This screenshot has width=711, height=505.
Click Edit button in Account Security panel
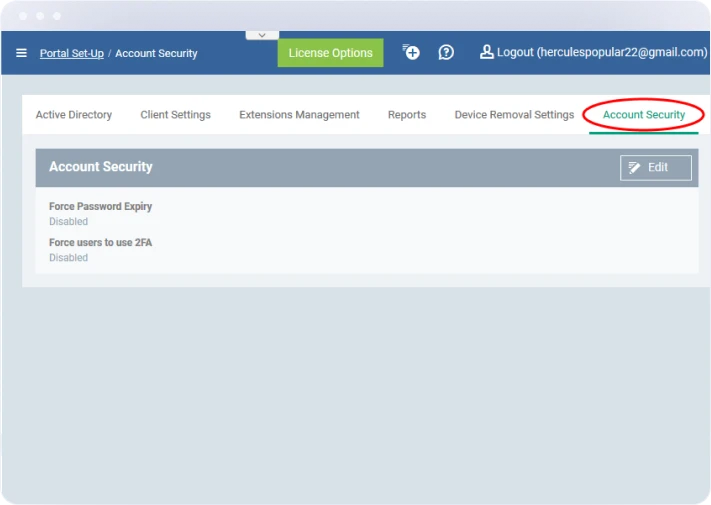(655, 168)
